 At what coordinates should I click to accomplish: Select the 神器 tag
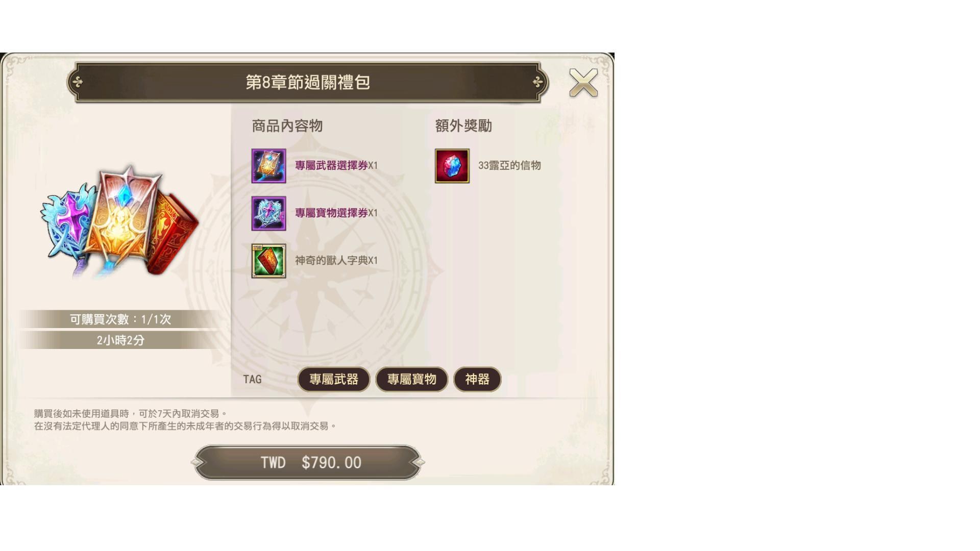[477, 379]
